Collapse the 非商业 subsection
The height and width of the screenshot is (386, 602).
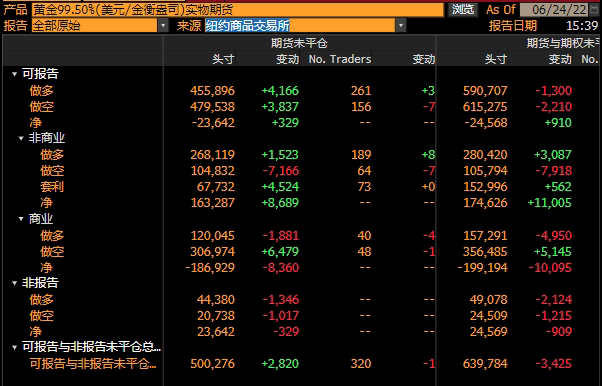22,138
